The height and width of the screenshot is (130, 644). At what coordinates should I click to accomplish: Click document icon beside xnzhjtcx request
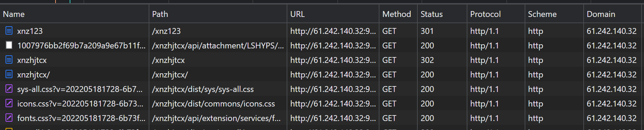coord(9,60)
